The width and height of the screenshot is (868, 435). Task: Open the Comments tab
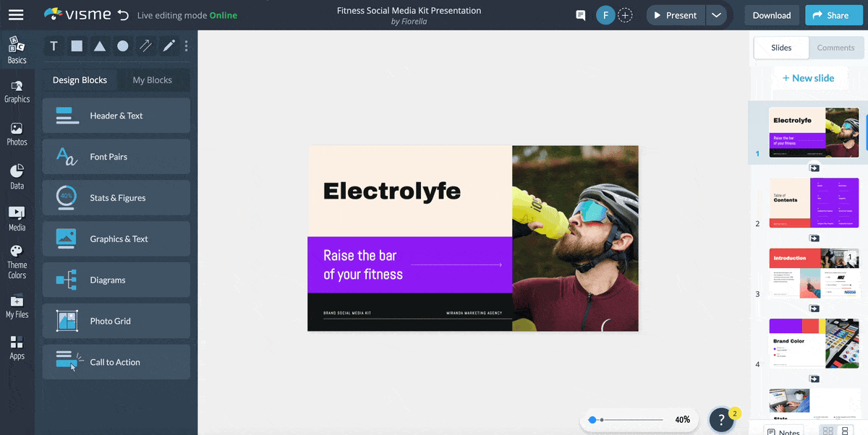tap(835, 48)
